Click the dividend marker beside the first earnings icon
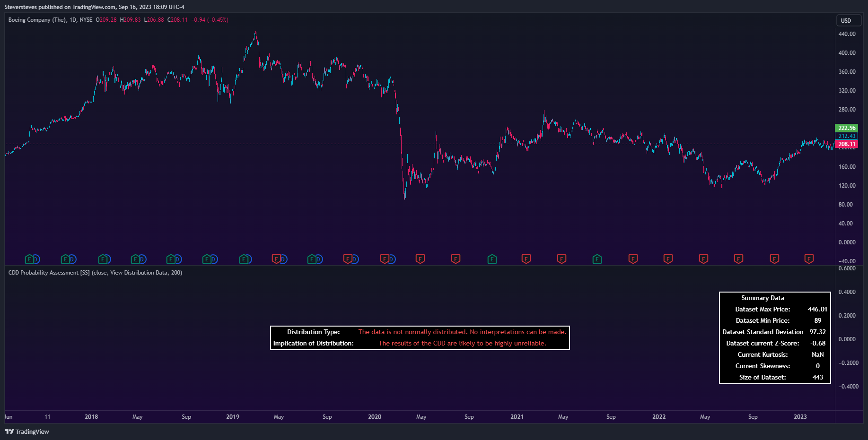 click(x=36, y=259)
